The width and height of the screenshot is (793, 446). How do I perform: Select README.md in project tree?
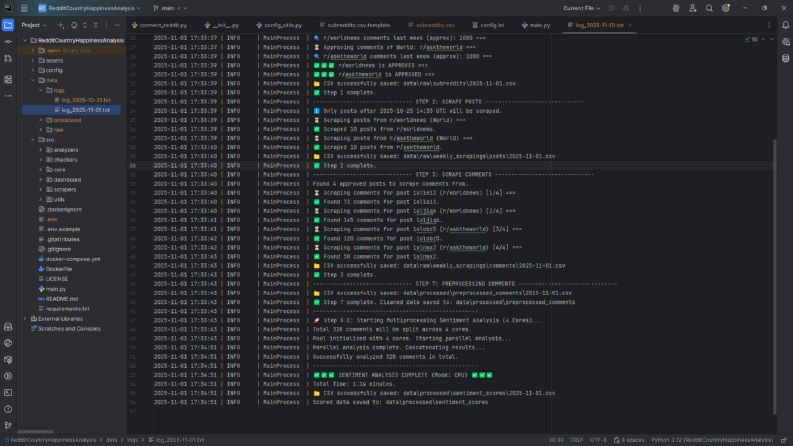[58, 299]
